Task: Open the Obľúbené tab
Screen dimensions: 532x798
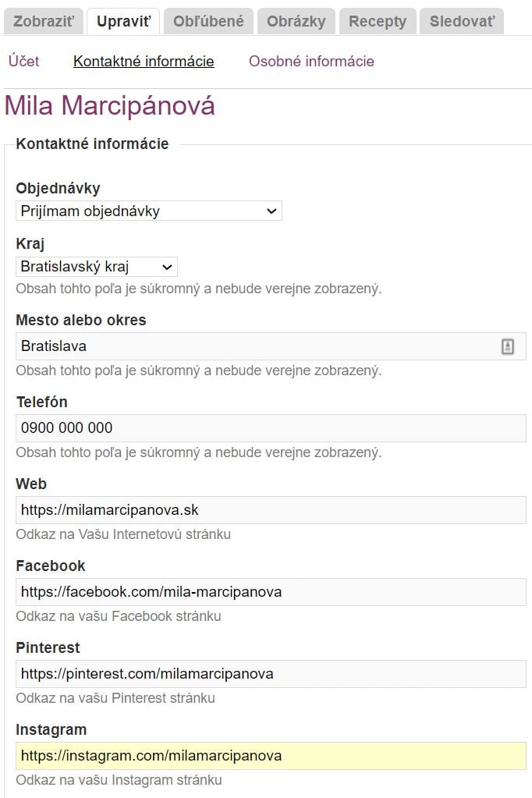Action: pyautogui.click(x=208, y=21)
